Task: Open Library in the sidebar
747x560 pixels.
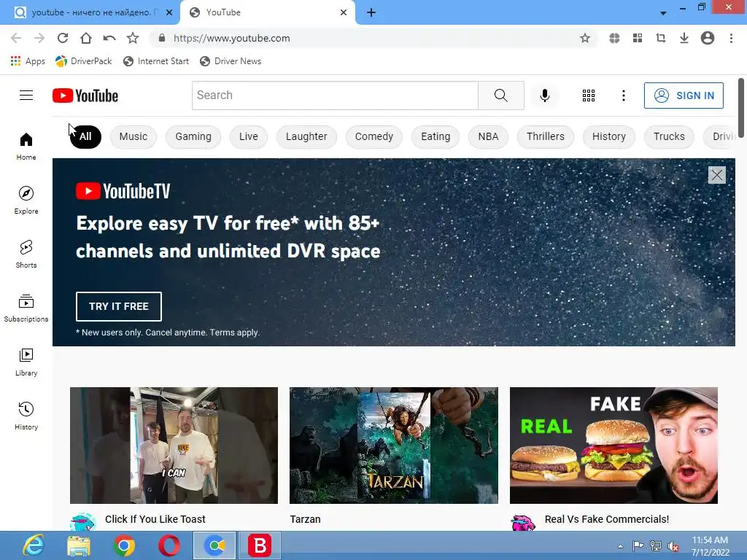Action: pyautogui.click(x=26, y=362)
